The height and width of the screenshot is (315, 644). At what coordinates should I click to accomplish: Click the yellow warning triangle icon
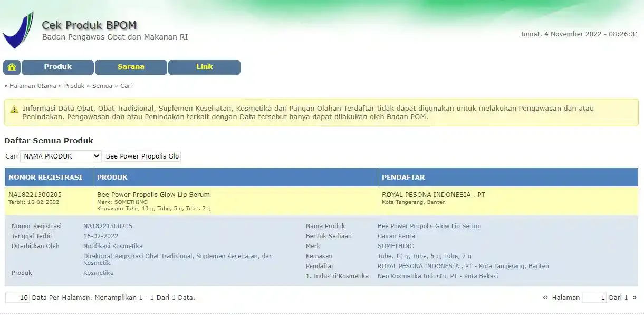pos(14,109)
